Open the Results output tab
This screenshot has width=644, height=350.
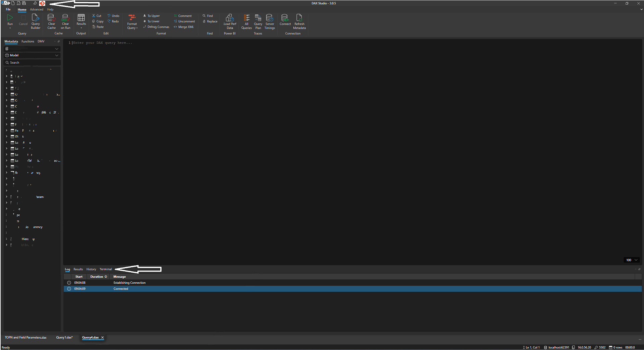point(78,269)
